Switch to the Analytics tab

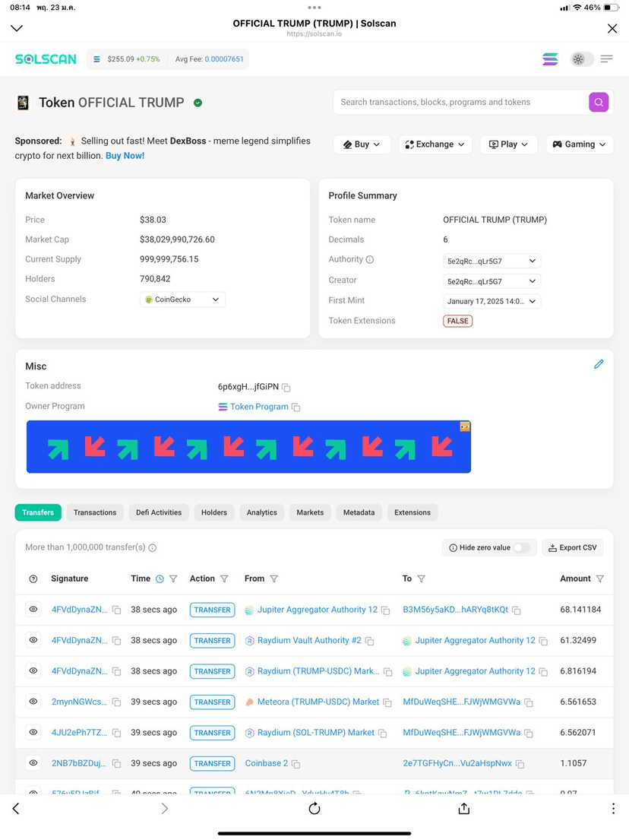tap(262, 512)
